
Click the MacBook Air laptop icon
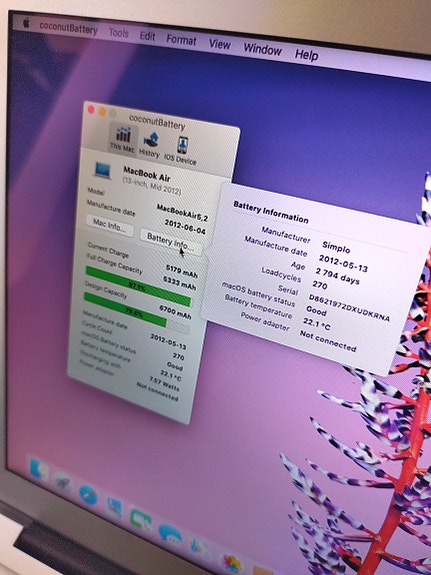(x=102, y=170)
